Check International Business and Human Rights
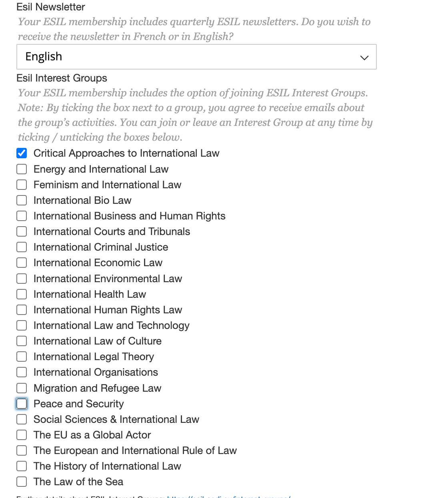448x498 pixels. pyautogui.click(x=22, y=216)
